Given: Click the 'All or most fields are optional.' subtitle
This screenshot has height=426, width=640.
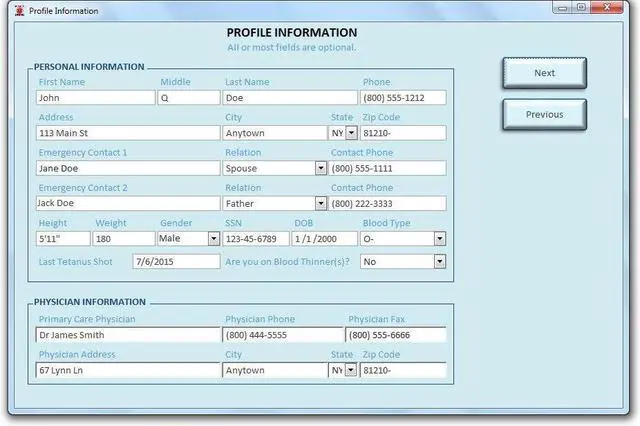Looking at the screenshot, I should (291, 47).
